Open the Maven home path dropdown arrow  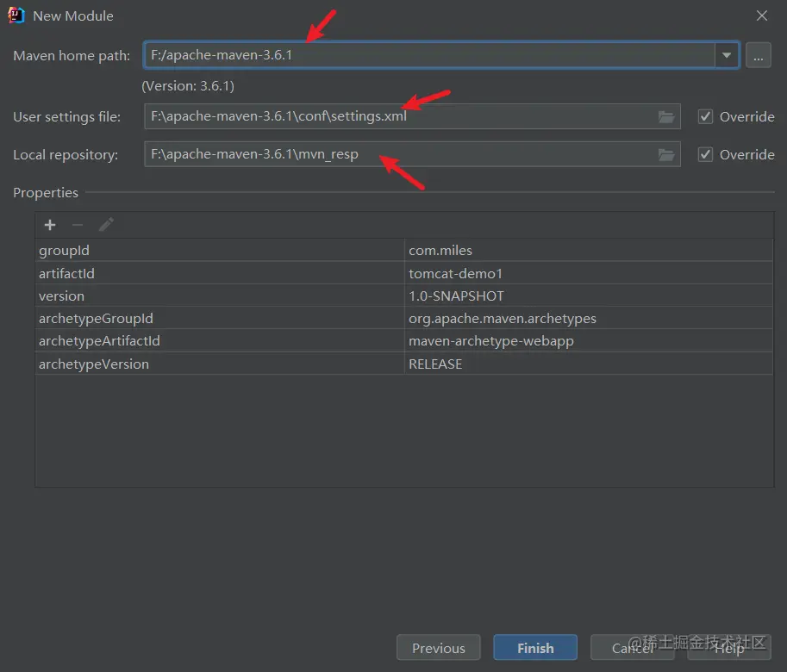tap(727, 55)
